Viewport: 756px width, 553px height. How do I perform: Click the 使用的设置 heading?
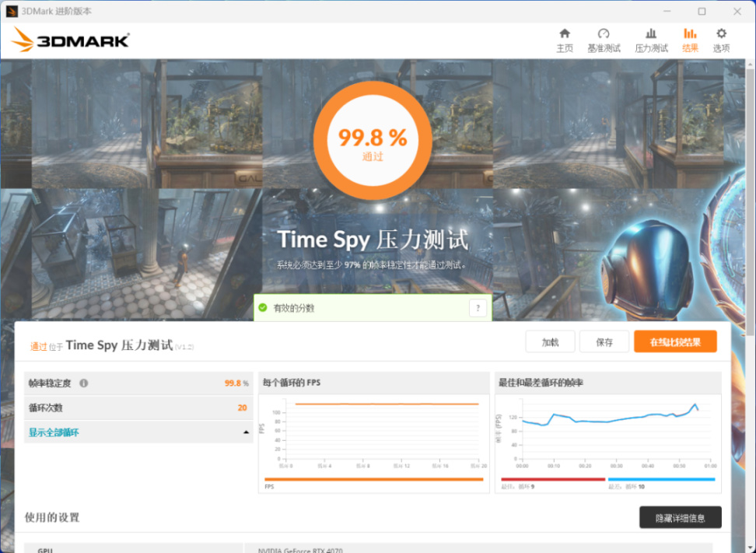(52, 517)
